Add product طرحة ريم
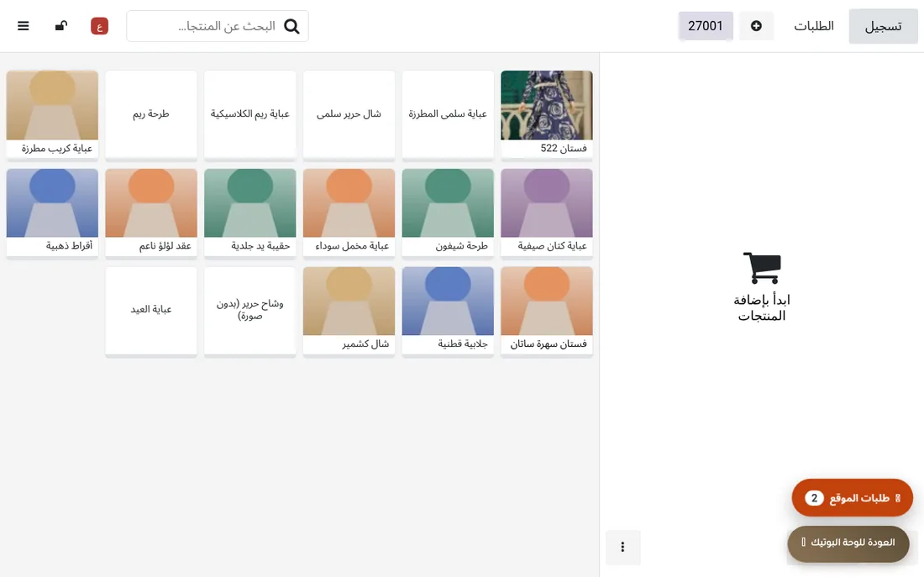This screenshot has height=577, width=924. click(x=151, y=114)
